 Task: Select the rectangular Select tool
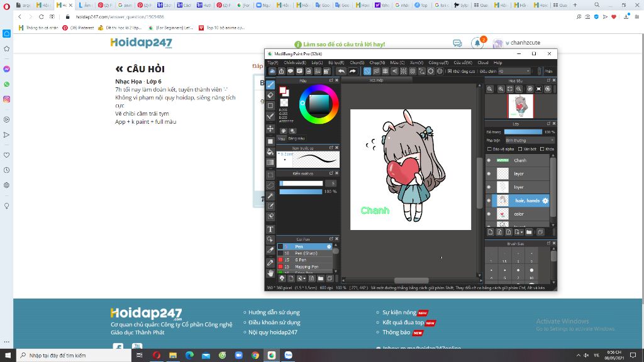point(270,175)
